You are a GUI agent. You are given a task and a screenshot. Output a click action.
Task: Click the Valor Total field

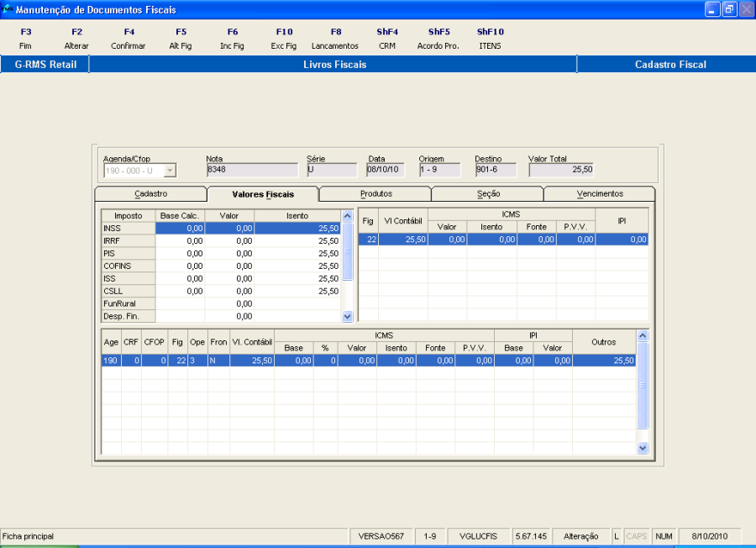(561, 170)
